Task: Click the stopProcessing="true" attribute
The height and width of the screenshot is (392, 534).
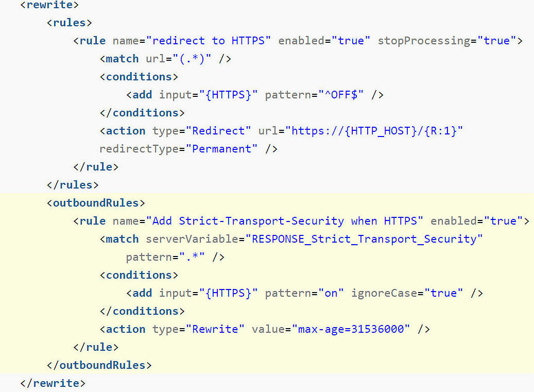Action: (x=447, y=41)
